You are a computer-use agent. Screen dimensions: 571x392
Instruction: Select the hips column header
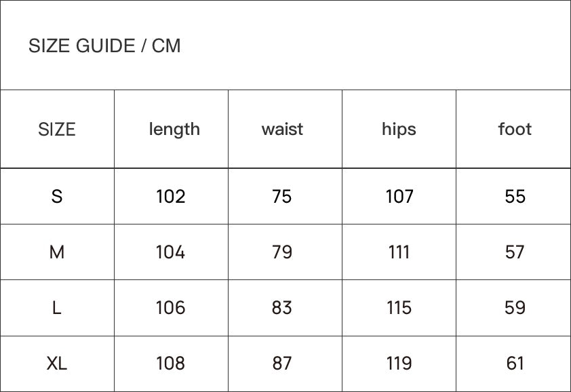pos(399,129)
